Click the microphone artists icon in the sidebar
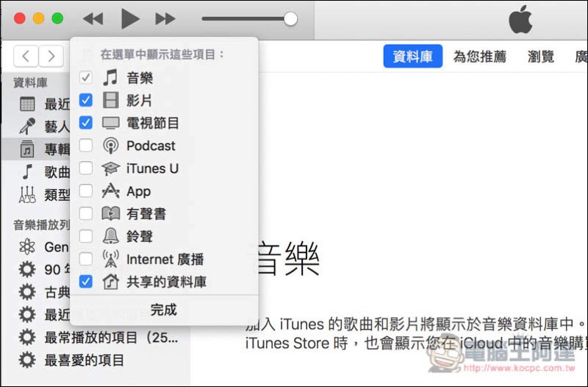 (27, 127)
